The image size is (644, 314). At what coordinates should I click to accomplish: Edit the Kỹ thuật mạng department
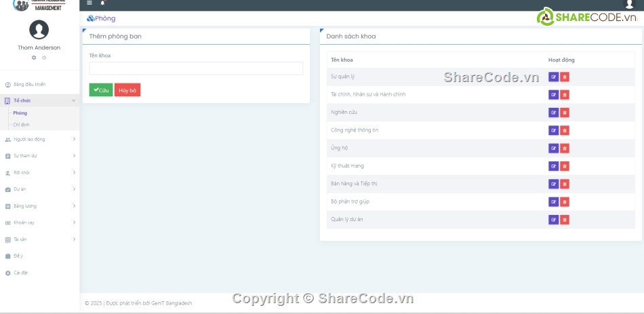[x=553, y=166]
